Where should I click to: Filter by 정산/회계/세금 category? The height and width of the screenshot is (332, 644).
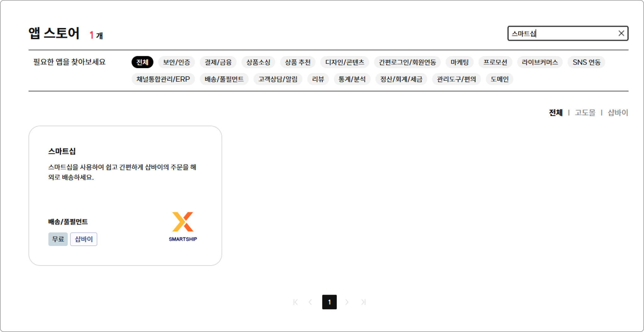[401, 79]
